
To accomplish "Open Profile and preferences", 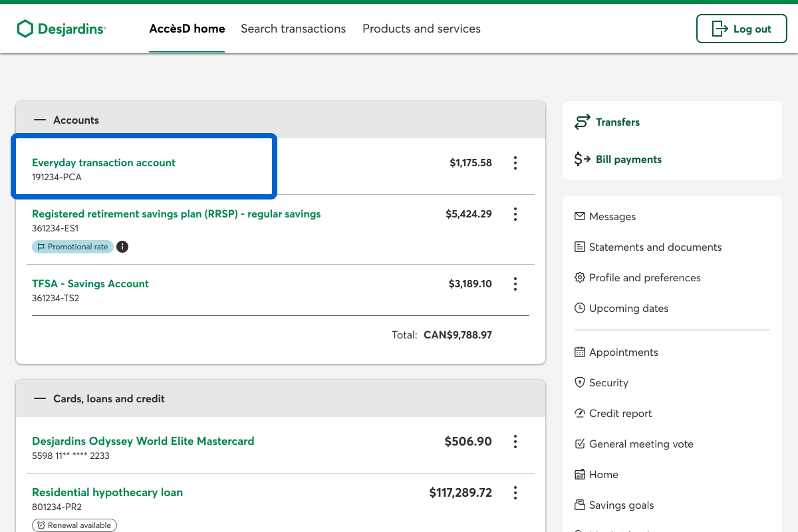I will (645, 278).
